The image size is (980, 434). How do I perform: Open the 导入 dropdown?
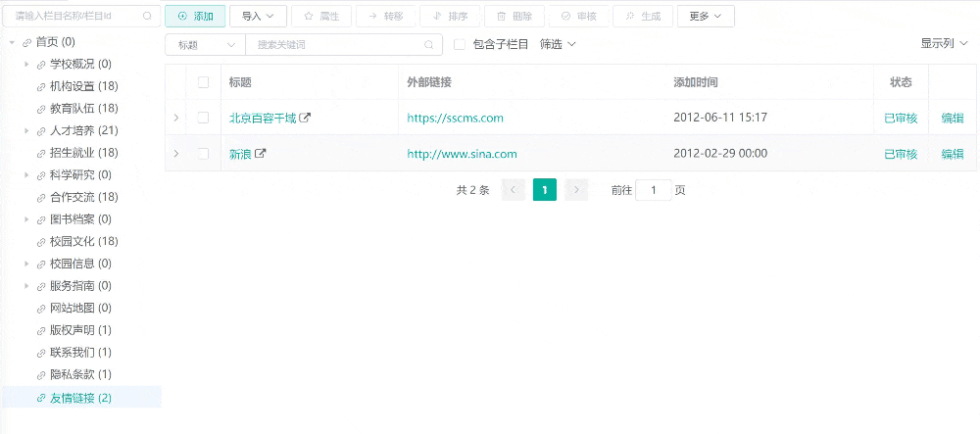pos(258,17)
